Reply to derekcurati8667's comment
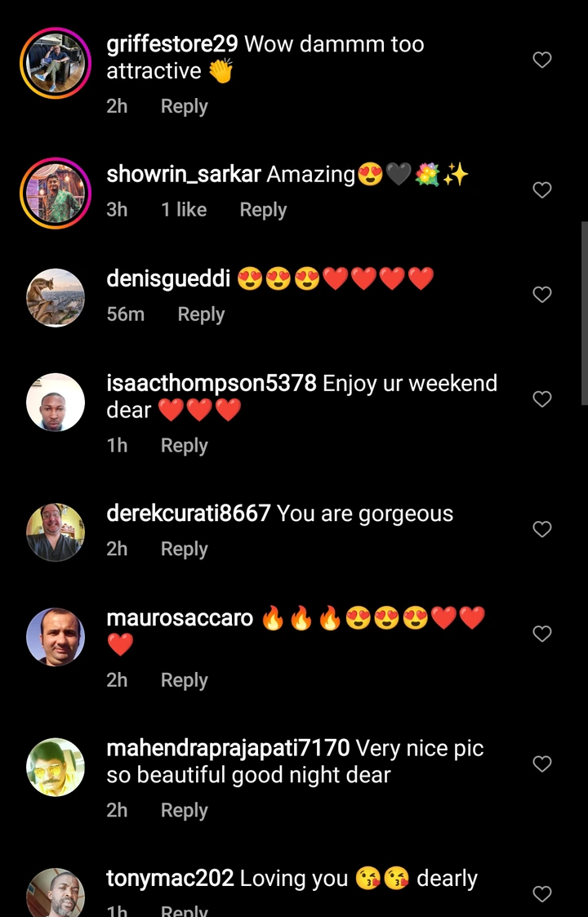 (185, 550)
